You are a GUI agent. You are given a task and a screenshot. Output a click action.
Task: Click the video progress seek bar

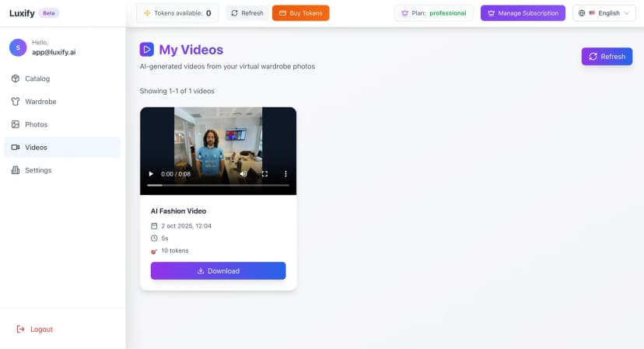218,185
